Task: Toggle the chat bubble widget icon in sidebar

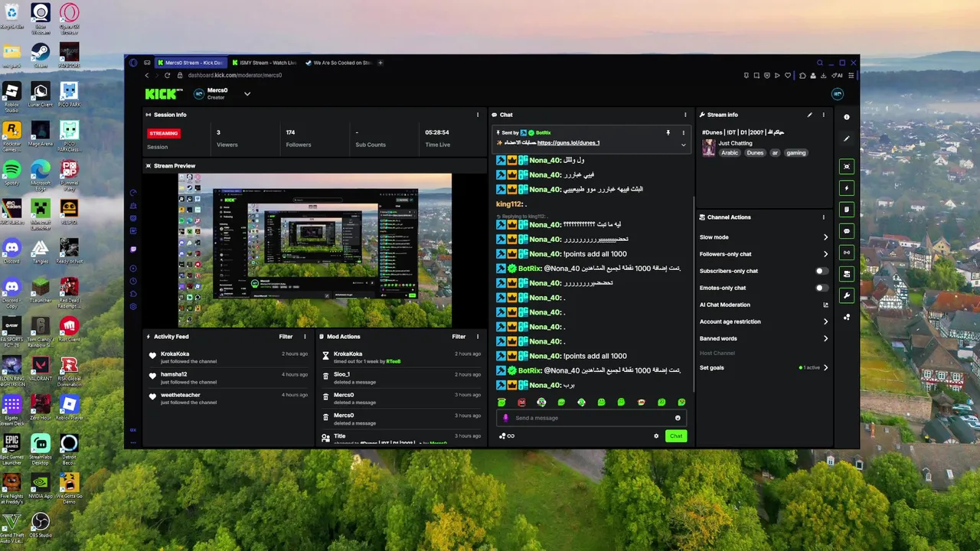Action: coord(847,230)
